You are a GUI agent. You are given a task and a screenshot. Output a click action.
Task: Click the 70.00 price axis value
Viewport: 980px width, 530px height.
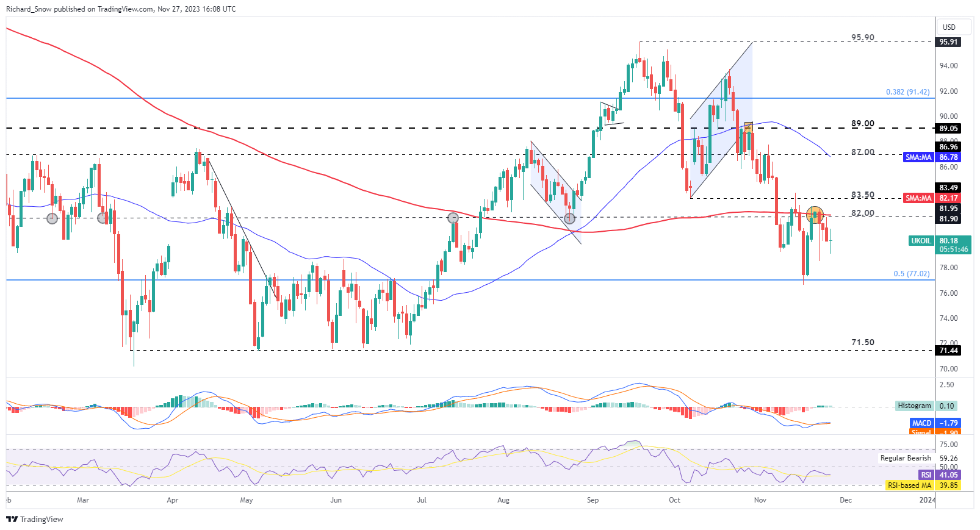tap(949, 369)
